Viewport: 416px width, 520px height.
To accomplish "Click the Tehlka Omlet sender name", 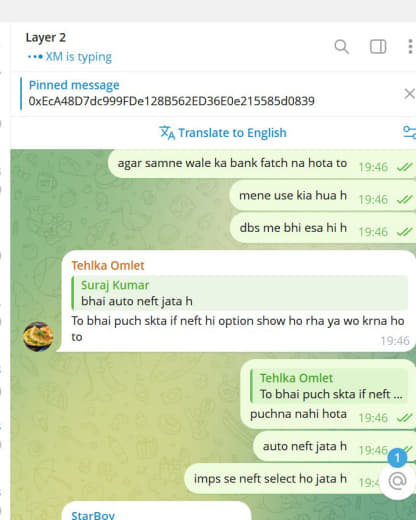I will tap(108, 266).
